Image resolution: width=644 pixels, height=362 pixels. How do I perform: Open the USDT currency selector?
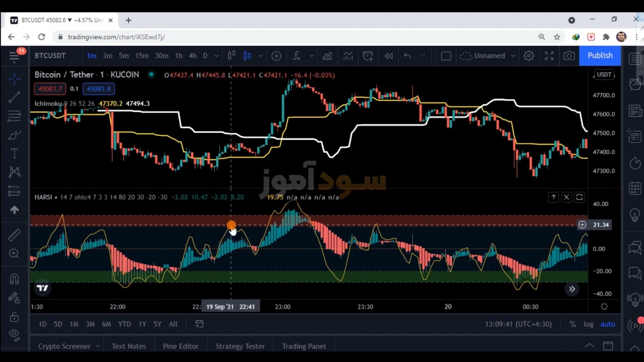(x=604, y=74)
